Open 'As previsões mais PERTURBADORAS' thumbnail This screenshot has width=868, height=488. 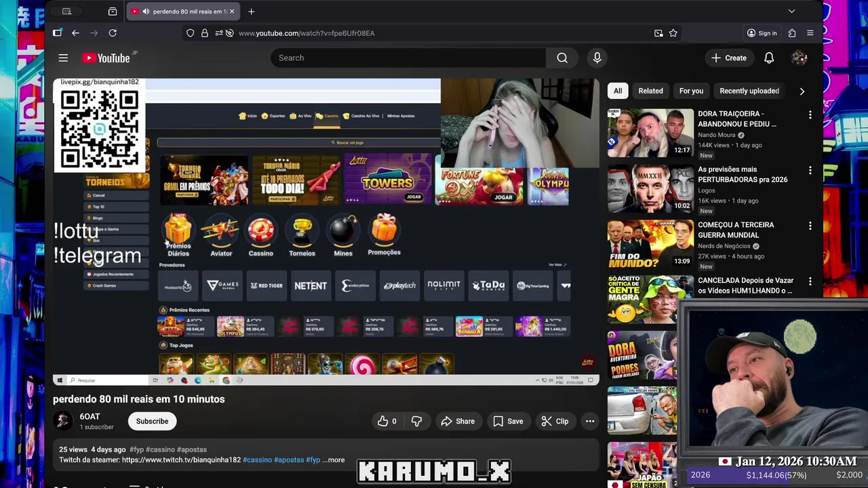(650, 188)
